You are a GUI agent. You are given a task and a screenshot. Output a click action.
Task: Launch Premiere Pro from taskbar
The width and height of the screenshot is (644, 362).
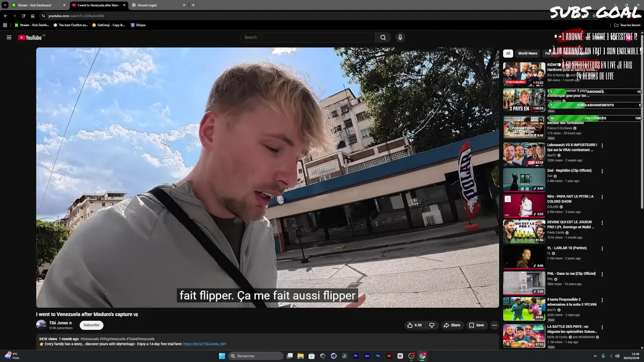coord(356,356)
